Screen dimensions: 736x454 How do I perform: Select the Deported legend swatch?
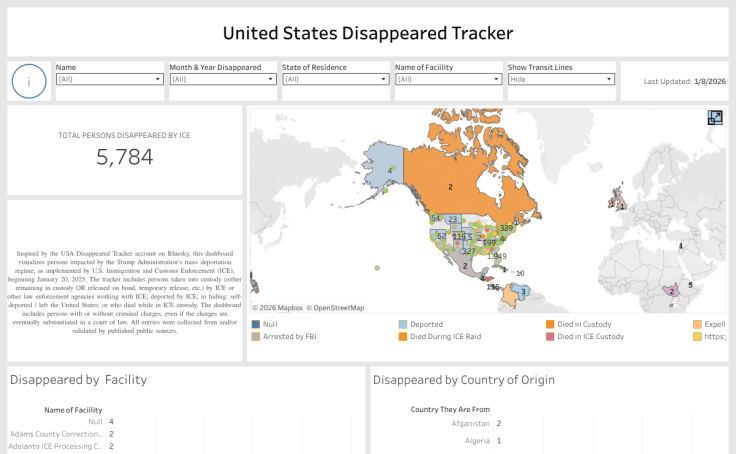coord(403,324)
